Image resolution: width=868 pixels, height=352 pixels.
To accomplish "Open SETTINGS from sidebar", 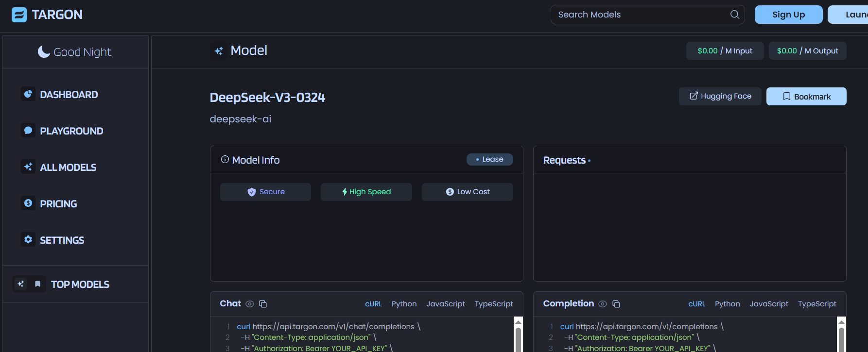I will pyautogui.click(x=62, y=240).
